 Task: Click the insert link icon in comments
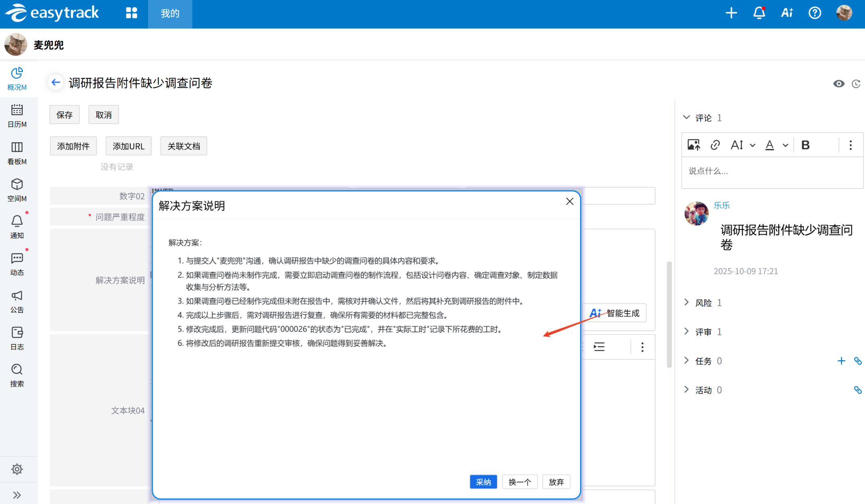pos(715,145)
